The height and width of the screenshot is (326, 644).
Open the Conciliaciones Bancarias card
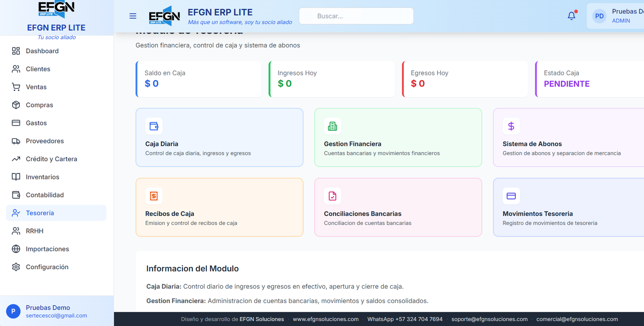coord(398,207)
